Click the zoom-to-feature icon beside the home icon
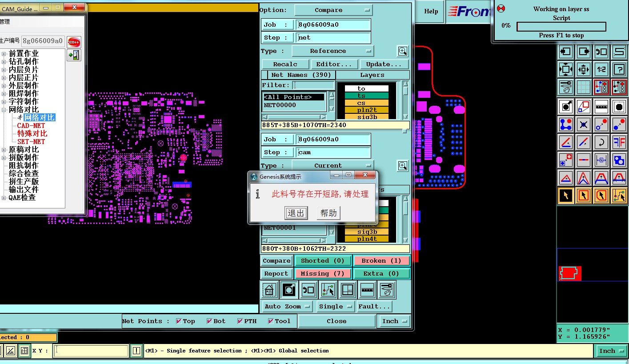This screenshot has height=364, width=629. [x=289, y=290]
